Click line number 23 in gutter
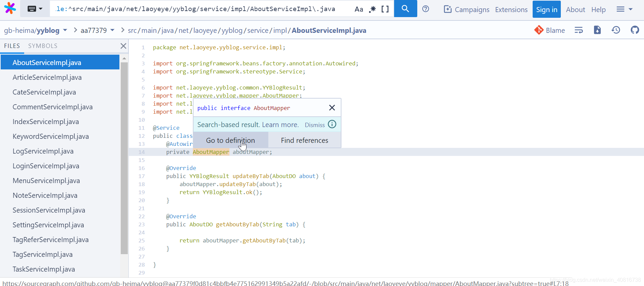This screenshot has width=644, height=286. [x=142, y=224]
